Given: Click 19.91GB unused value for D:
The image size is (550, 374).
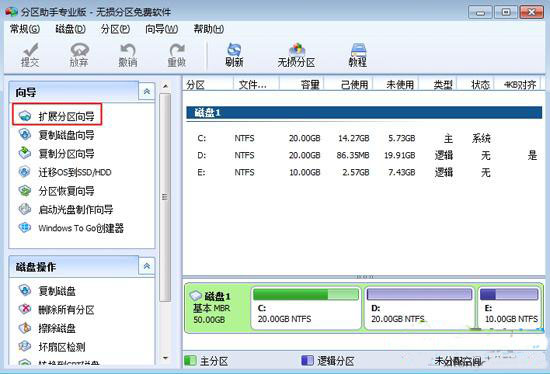Looking at the screenshot, I should [x=400, y=155].
